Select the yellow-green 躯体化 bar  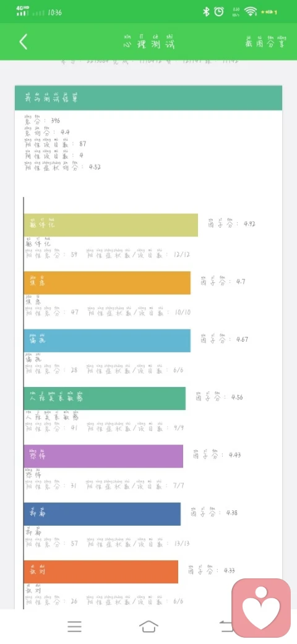[x=111, y=225]
